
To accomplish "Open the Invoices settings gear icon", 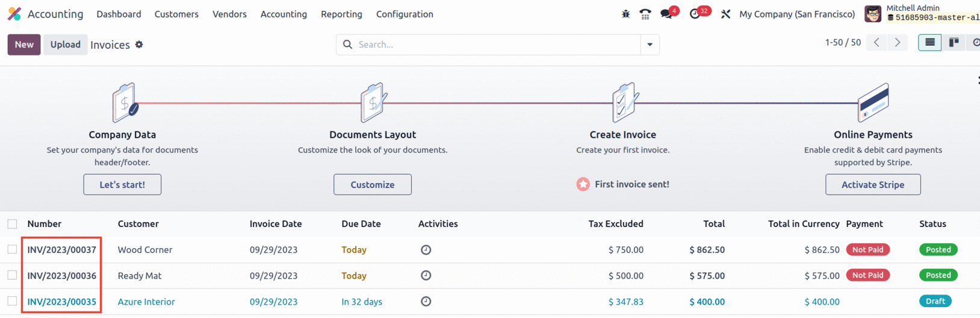I will point(139,45).
